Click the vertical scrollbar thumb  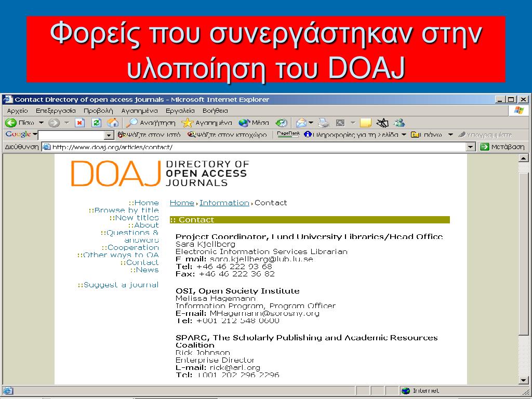point(523,253)
